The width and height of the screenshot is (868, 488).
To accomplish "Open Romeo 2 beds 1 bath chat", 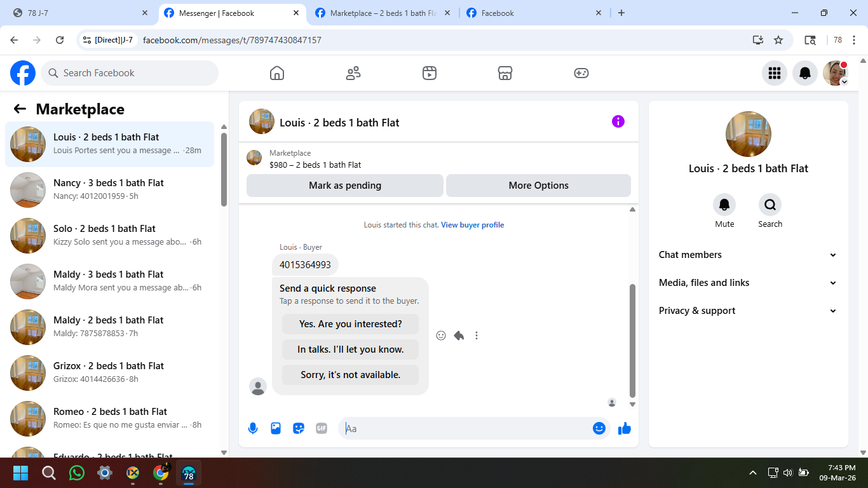I will click(110, 419).
